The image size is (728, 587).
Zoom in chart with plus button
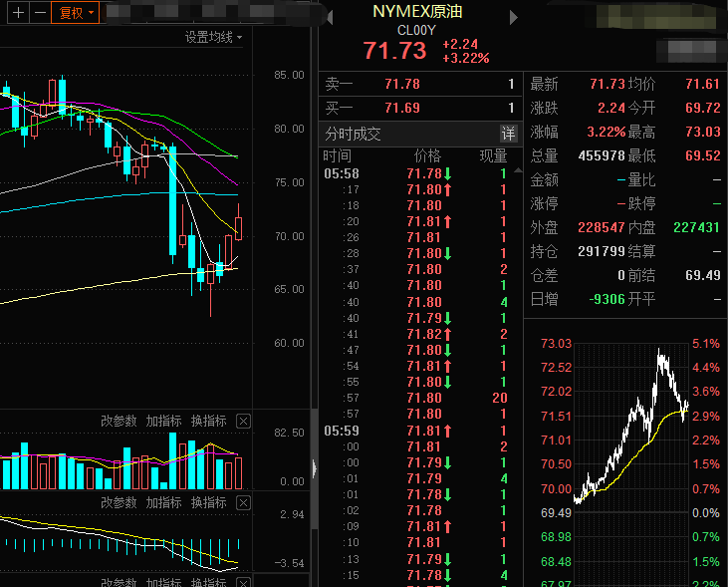coord(18,13)
